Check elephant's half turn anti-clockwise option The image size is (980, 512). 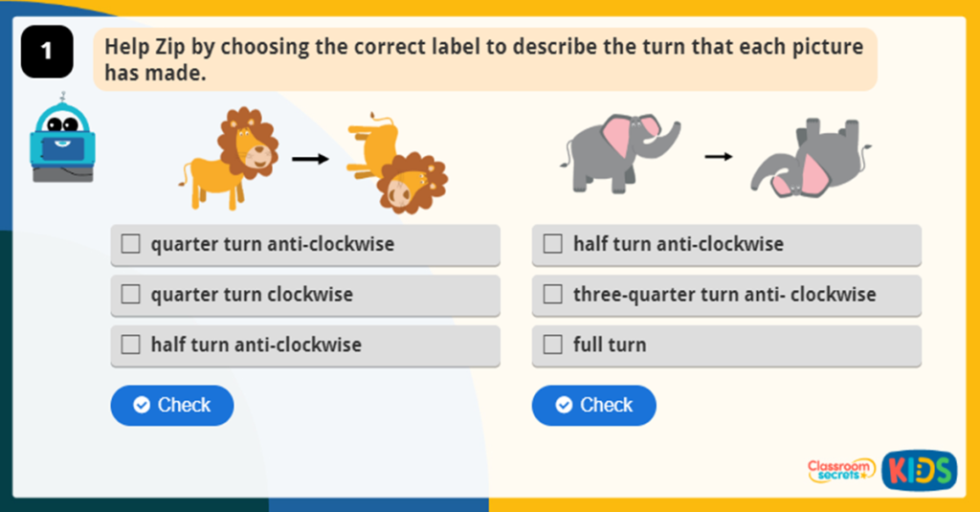coord(552,244)
